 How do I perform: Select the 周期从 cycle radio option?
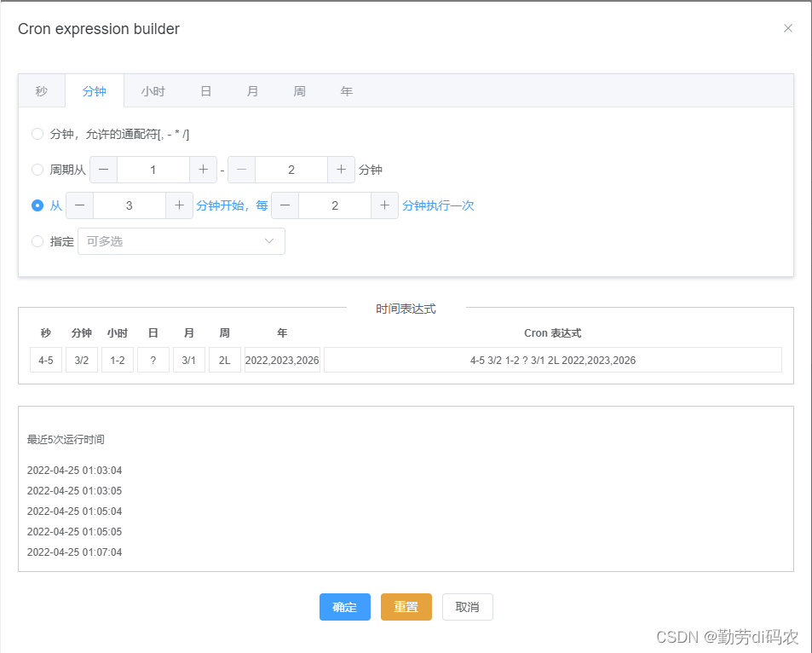37,169
